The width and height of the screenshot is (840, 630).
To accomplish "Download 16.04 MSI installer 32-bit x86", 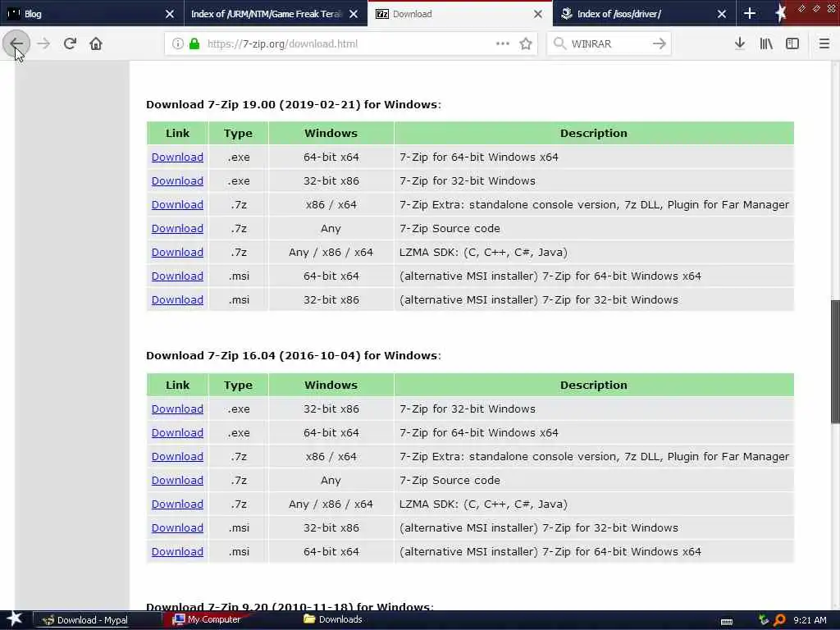I will click(177, 527).
